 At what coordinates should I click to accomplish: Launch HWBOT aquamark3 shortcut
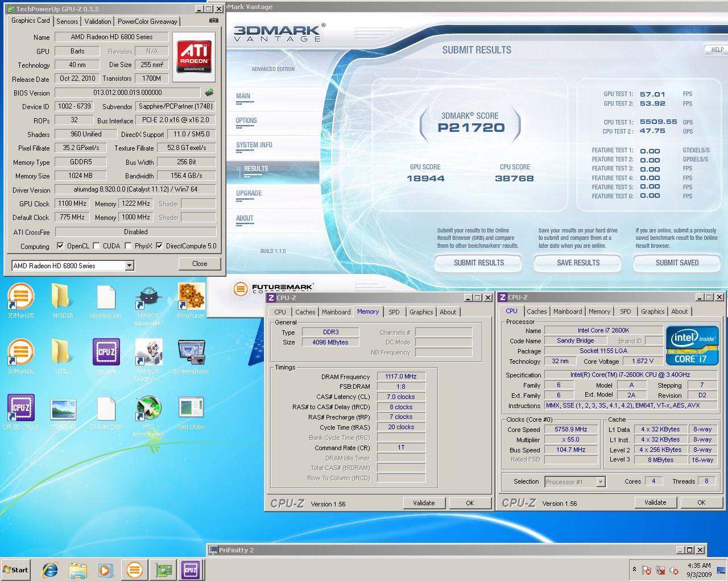click(148, 305)
